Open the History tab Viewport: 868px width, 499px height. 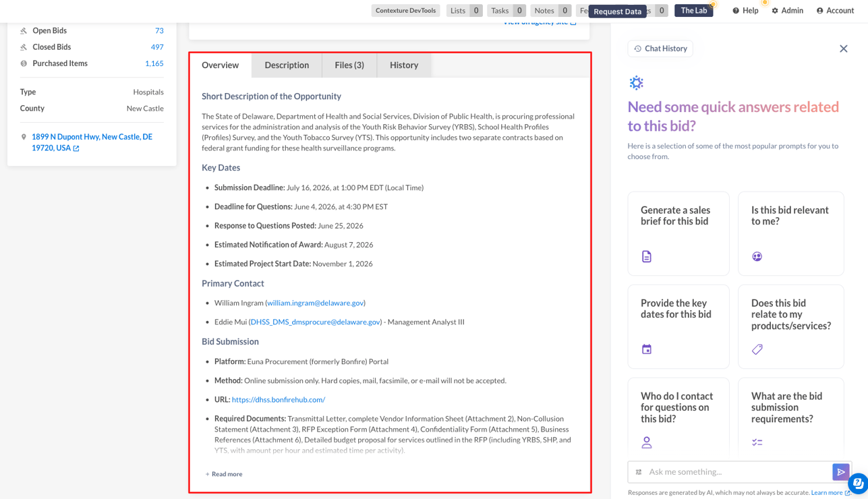tap(404, 65)
